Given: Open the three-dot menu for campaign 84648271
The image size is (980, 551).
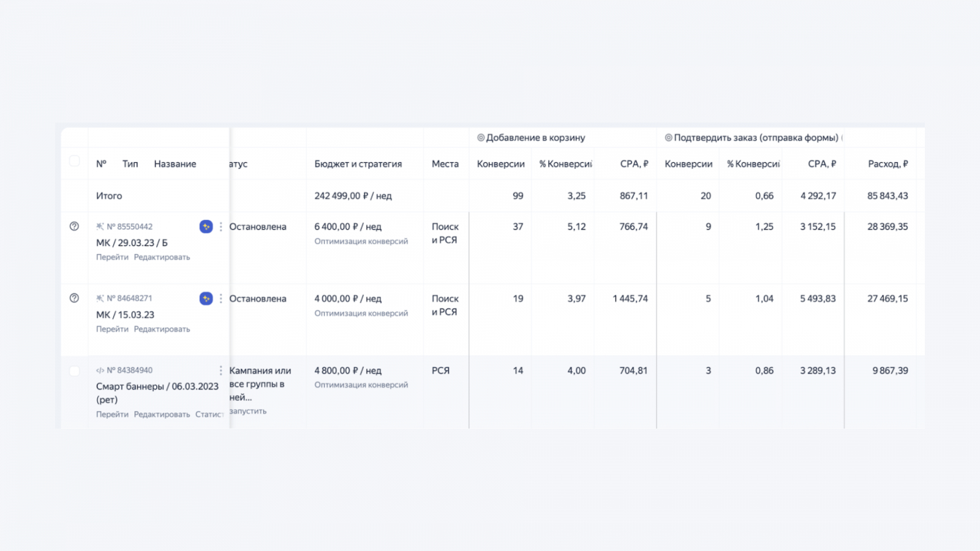Looking at the screenshot, I should 221,298.
